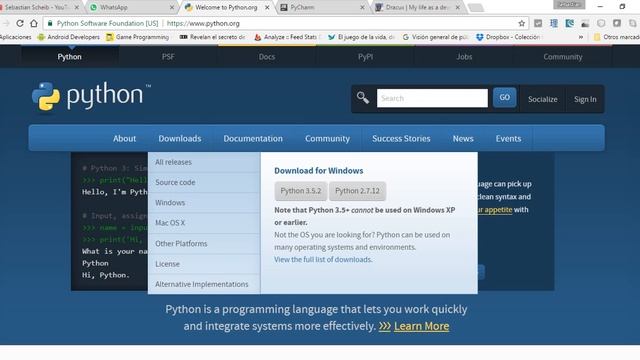
Task: Go to the browser home page icon
Action: click(x=34, y=23)
